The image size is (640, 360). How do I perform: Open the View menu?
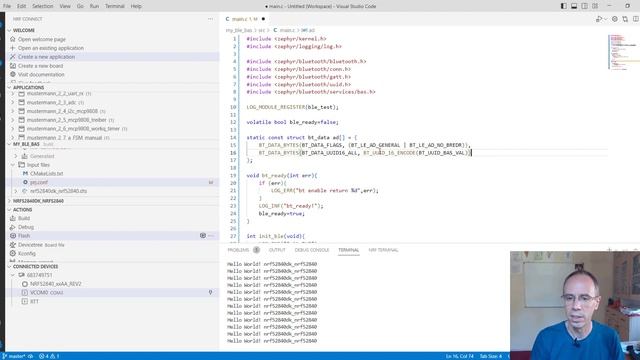[x=65, y=6]
